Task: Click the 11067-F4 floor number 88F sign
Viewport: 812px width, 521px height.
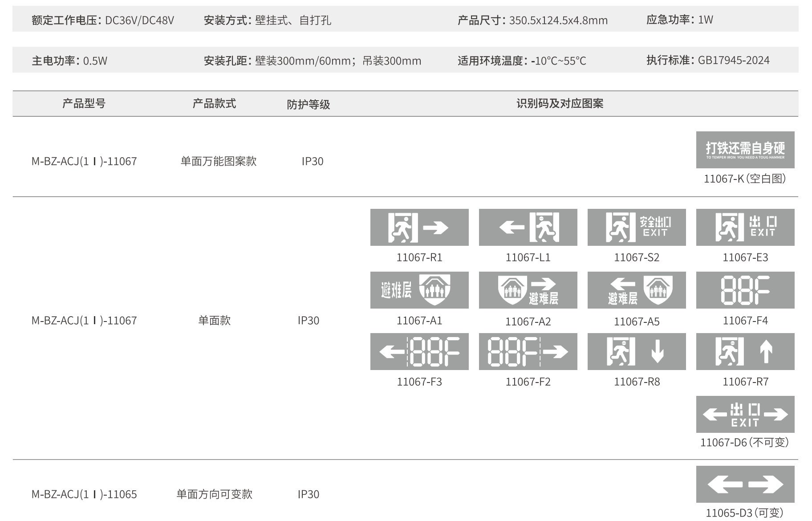Action: point(745,290)
